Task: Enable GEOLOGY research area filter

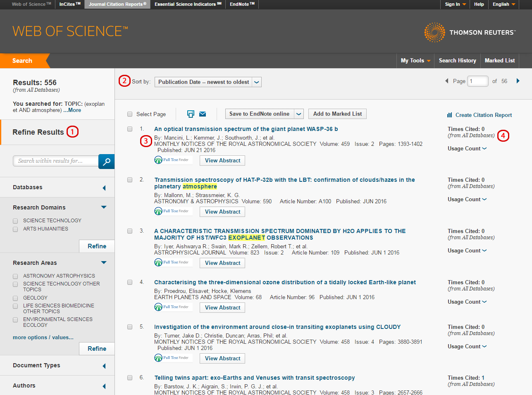Action: (x=15, y=298)
